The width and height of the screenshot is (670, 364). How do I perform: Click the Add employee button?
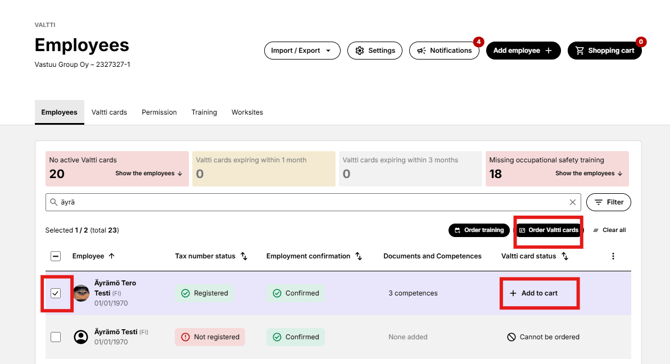(x=523, y=50)
